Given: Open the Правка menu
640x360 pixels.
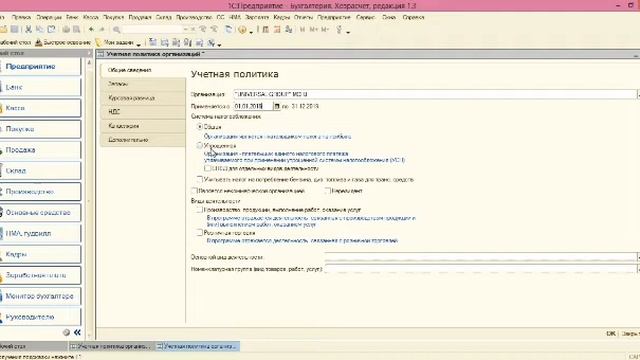Looking at the screenshot, I should [x=21, y=17].
